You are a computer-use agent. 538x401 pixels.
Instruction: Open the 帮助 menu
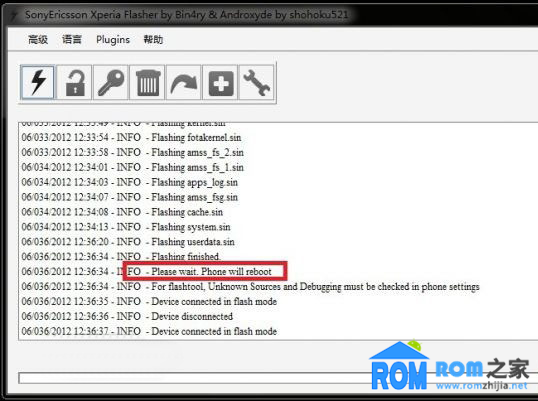(x=153, y=39)
